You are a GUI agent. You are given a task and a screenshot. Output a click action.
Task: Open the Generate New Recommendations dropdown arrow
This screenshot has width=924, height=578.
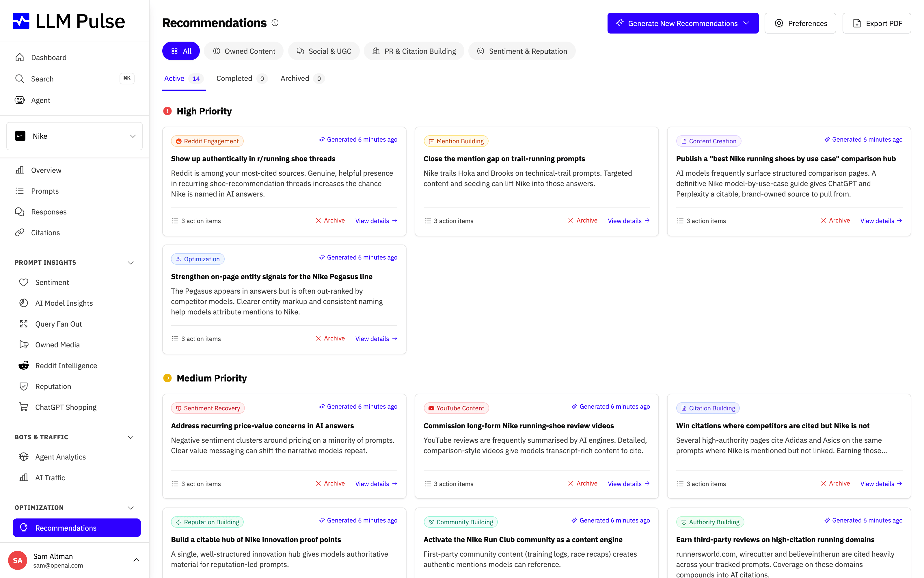[x=746, y=23]
